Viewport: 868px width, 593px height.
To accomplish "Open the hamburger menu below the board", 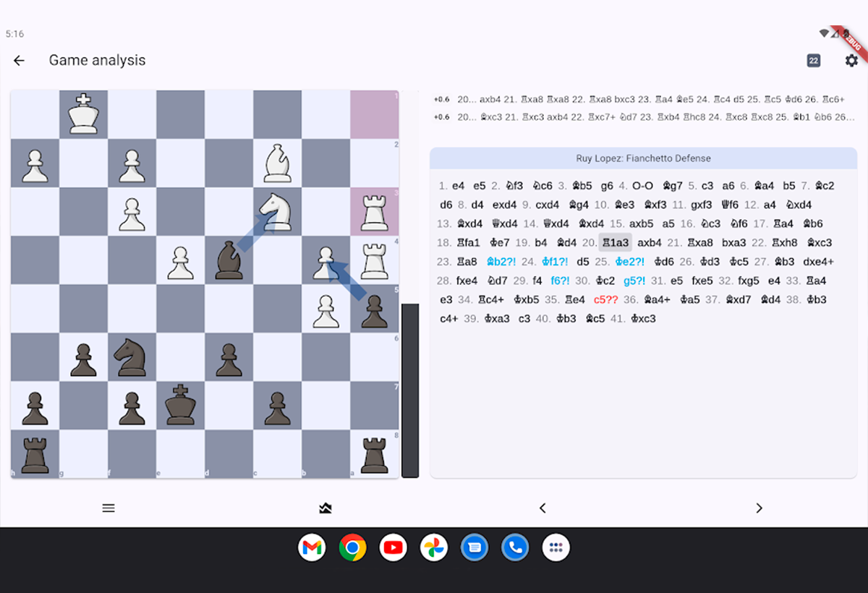I will click(x=109, y=508).
